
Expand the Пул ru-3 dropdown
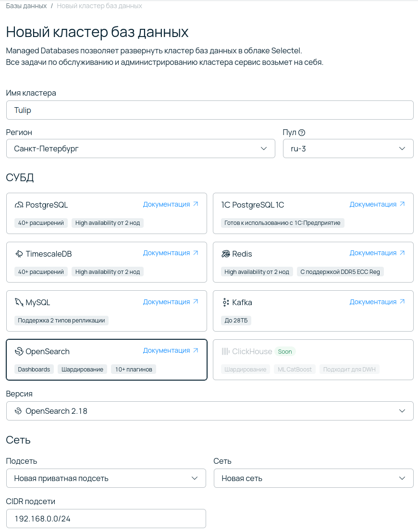point(348,148)
